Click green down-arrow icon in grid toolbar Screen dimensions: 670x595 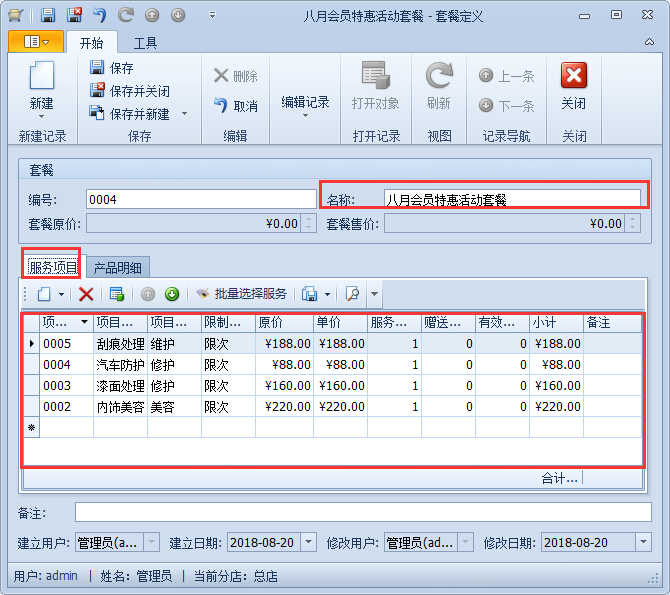click(172, 294)
